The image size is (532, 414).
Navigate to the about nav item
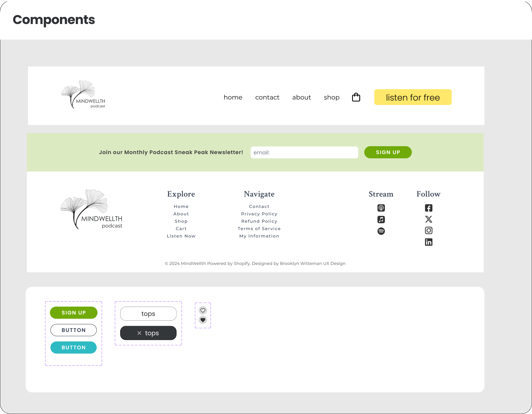click(301, 97)
